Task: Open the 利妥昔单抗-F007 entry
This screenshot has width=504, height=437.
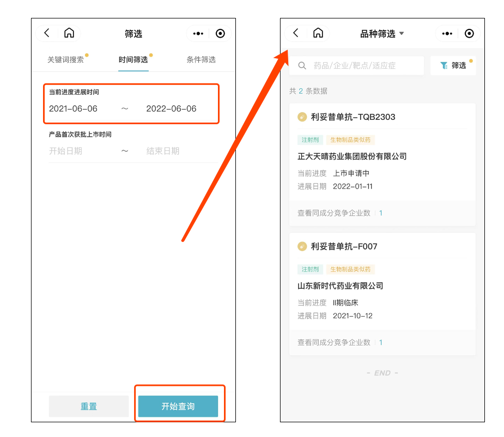Action: click(x=344, y=246)
